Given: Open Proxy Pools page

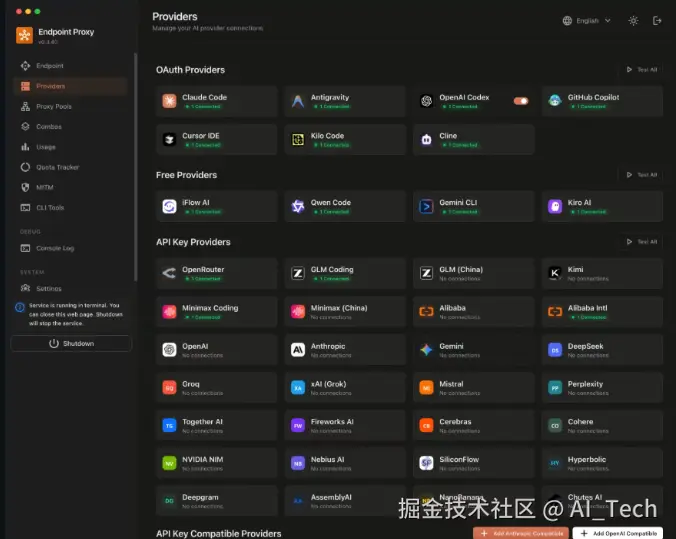Looking at the screenshot, I should coord(70,106).
